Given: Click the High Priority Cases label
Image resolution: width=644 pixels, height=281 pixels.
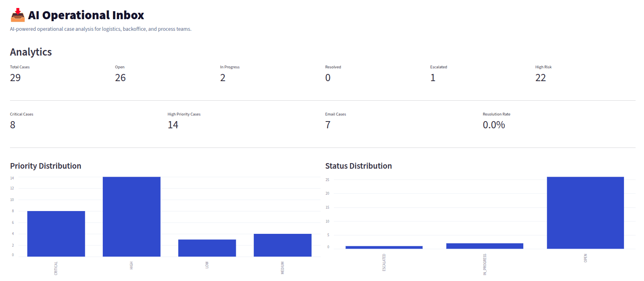Looking at the screenshot, I should click(x=184, y=114).
